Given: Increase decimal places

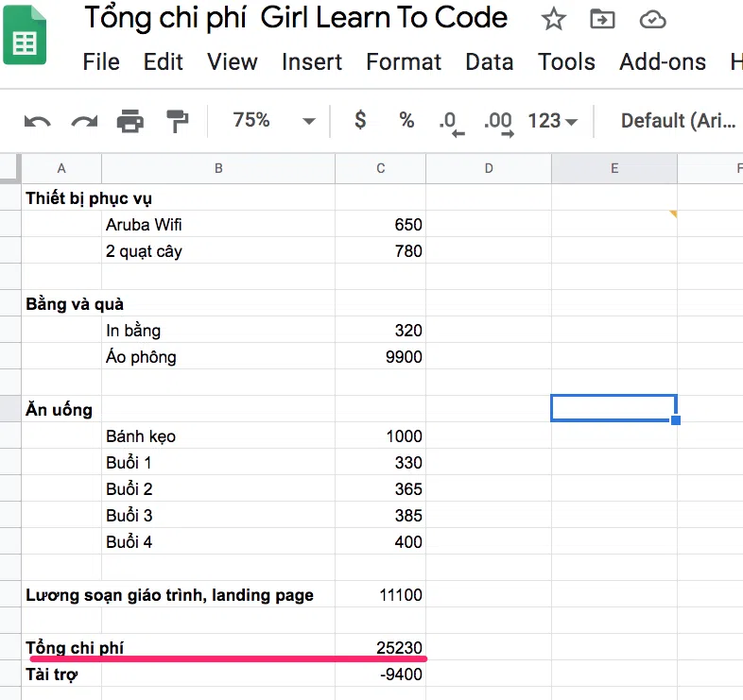Looking at the screenshot, I should [498, 123].
